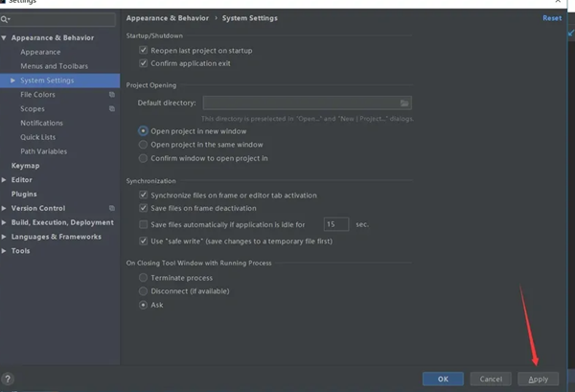This screenshot has width=575, height=392.
Task: Expand the Languages & Frameworks group
Action: tap(5, 237)
